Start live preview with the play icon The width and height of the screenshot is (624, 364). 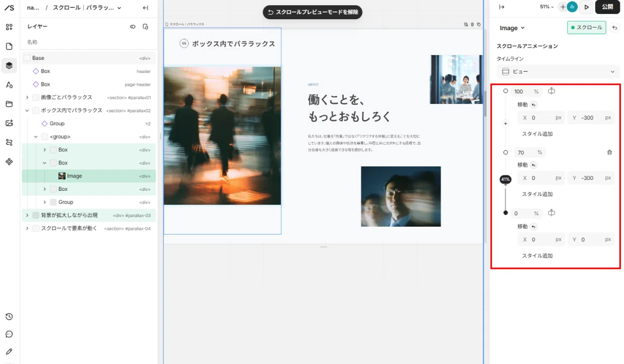[587, 7]
